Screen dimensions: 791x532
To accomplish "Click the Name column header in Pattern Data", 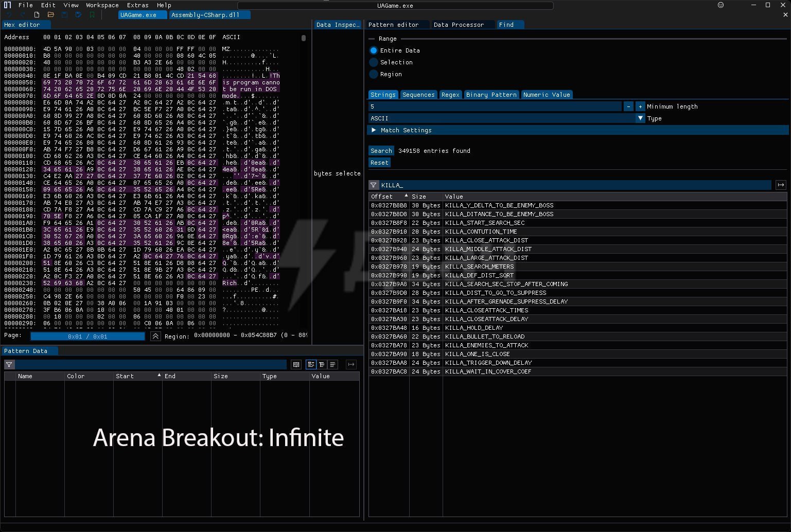I will coord(40,376).
